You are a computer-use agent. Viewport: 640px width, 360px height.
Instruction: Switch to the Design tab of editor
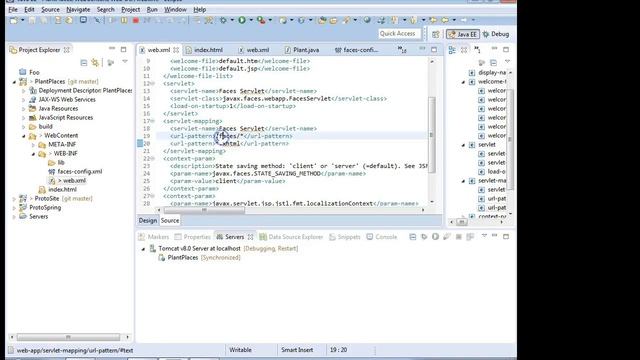coord(148,220)
